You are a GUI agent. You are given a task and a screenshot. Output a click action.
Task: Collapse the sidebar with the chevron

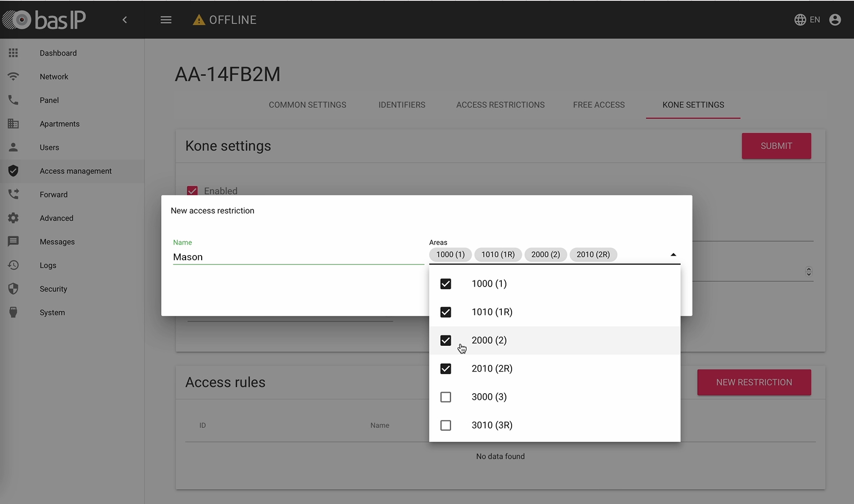pyautogui.click(x=125, y=20)
